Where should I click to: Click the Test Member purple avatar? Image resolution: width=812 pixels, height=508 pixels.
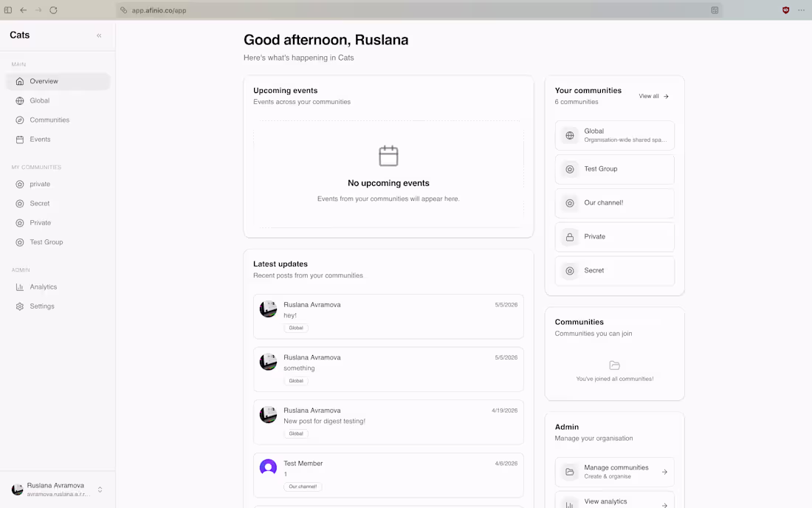(x=268, y=467)
